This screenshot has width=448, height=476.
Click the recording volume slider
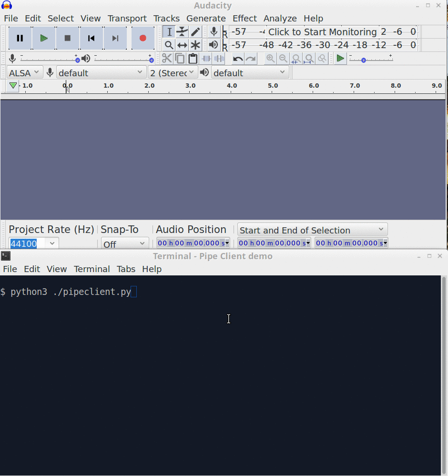pos(50,59)
